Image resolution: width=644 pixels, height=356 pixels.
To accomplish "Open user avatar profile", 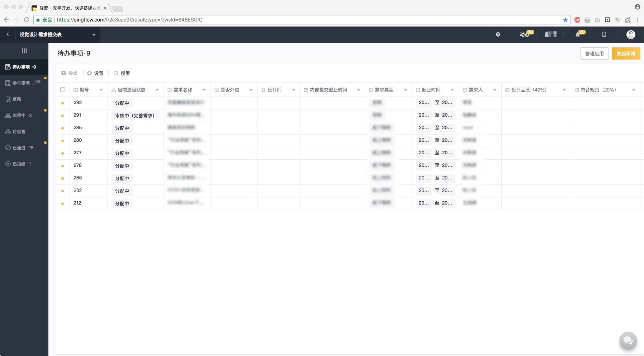I will click(631, 34).
